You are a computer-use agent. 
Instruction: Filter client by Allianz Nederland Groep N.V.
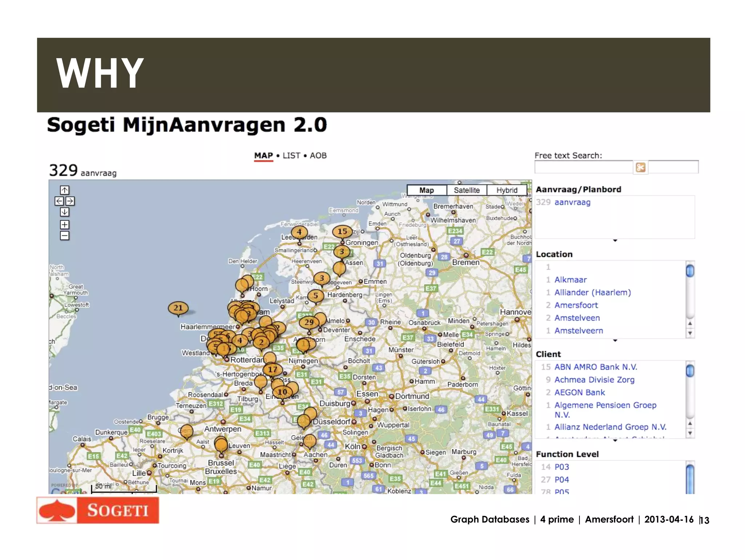click(x=610, y=427)
